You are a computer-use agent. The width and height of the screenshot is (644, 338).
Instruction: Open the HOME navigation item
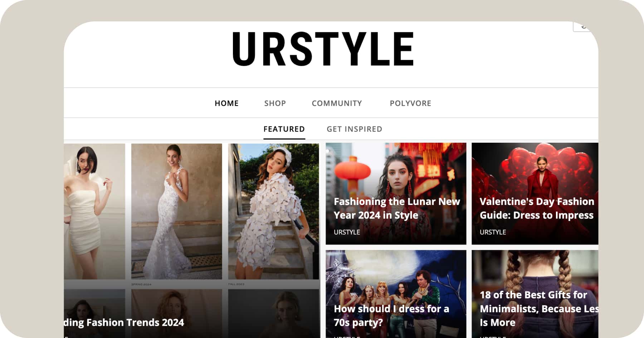pyautogui.click(x=226, y=103)
